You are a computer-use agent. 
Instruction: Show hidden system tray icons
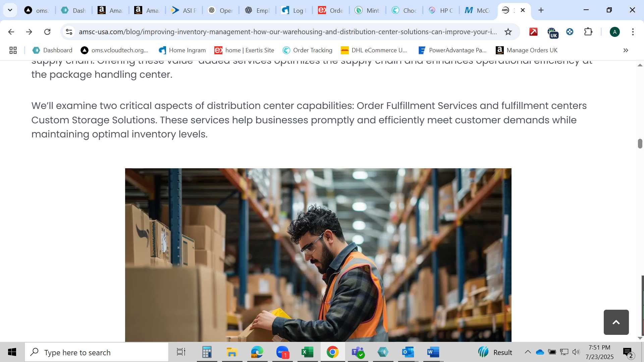click(x=528, y=352)
